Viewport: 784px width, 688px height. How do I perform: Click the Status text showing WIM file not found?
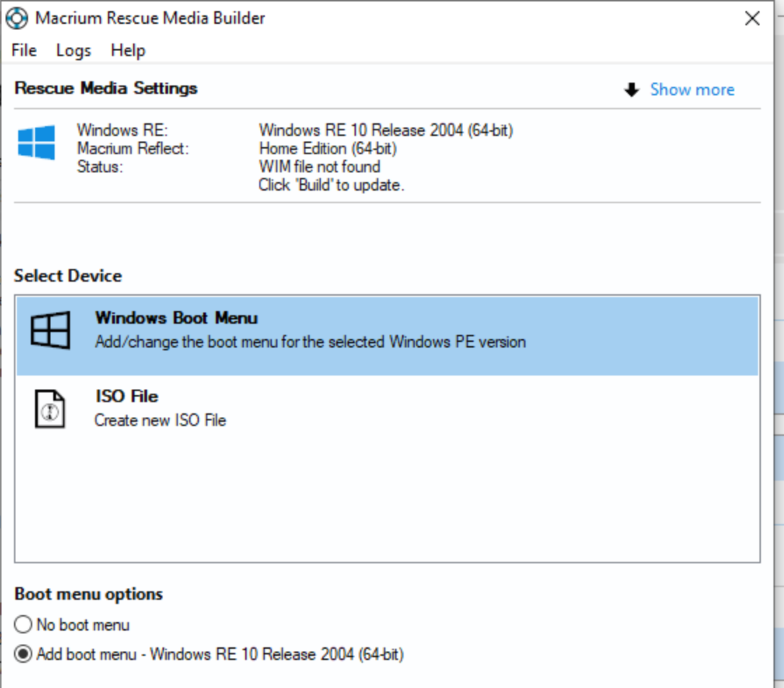319,167
